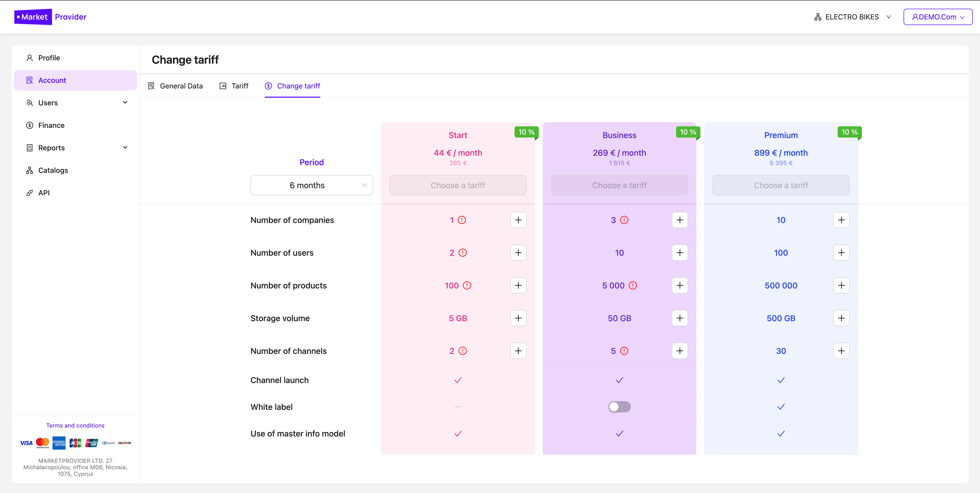The image size is (980, 493).
Task: Click the warning icon next to 100 products
Action: pos(468,285)
